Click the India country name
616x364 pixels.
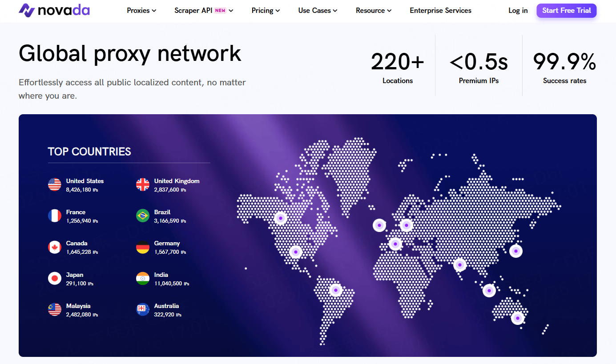tap(161, 275)
